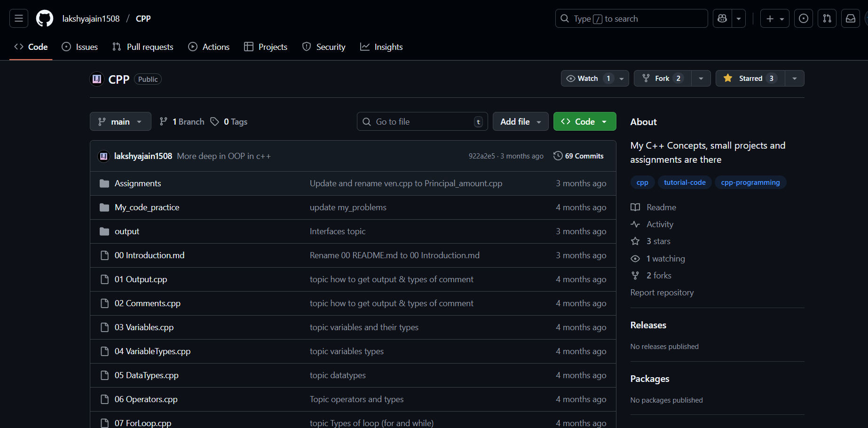Open the green Code dropdown
Image resolution: width=868 pixels, height=428 pixels.
[584, 122]
